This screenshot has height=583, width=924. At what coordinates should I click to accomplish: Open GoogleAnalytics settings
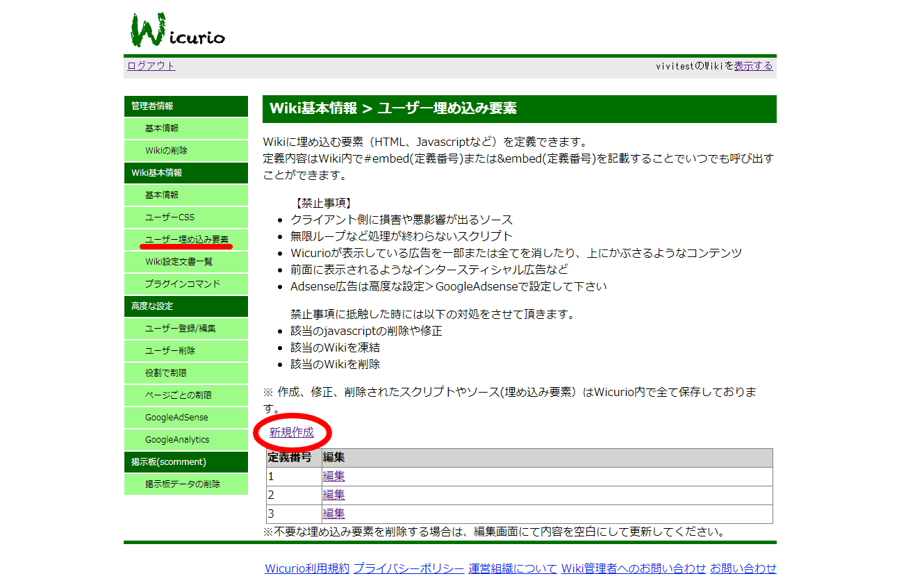(176, 440)
